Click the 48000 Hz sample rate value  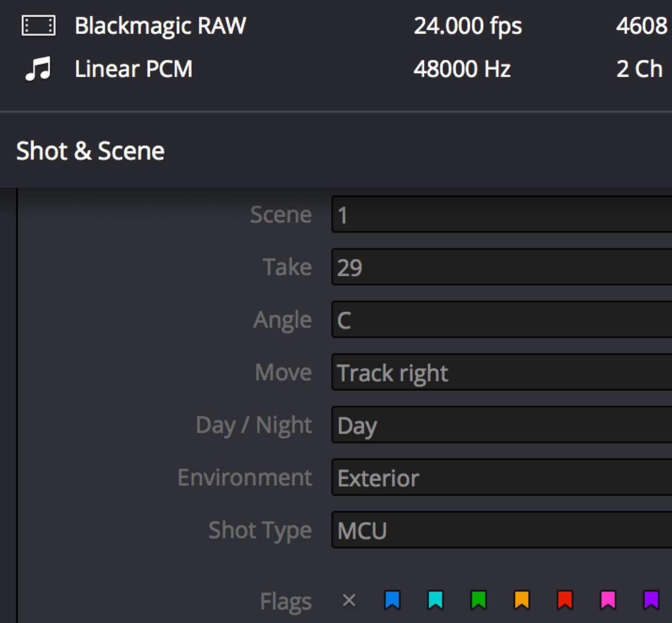coord(462,68)
